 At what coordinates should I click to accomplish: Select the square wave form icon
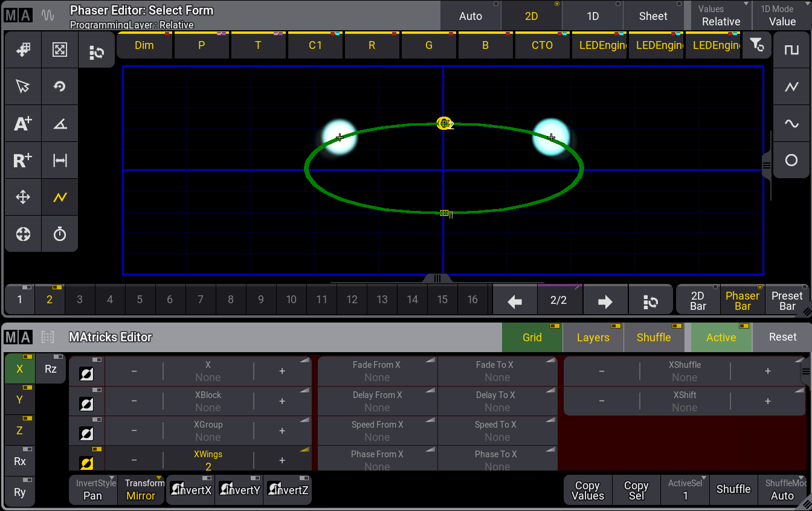coord(791,50)
